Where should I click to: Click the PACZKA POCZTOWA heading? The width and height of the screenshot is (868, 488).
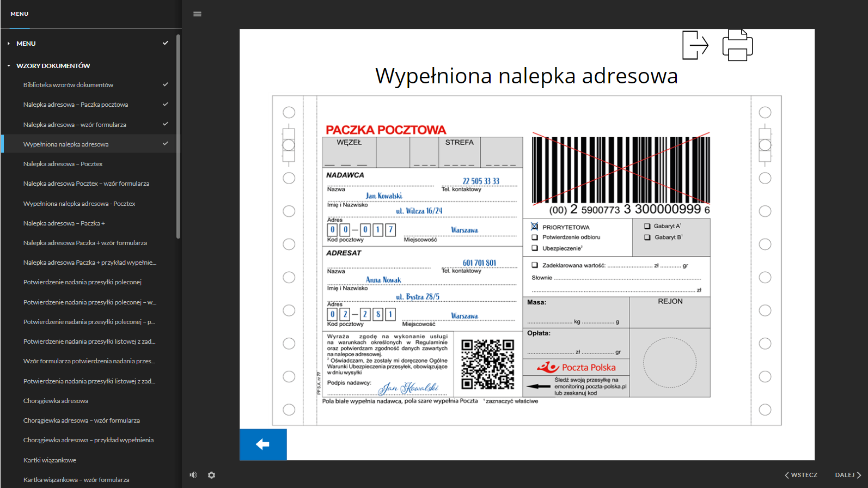(386, 130)
